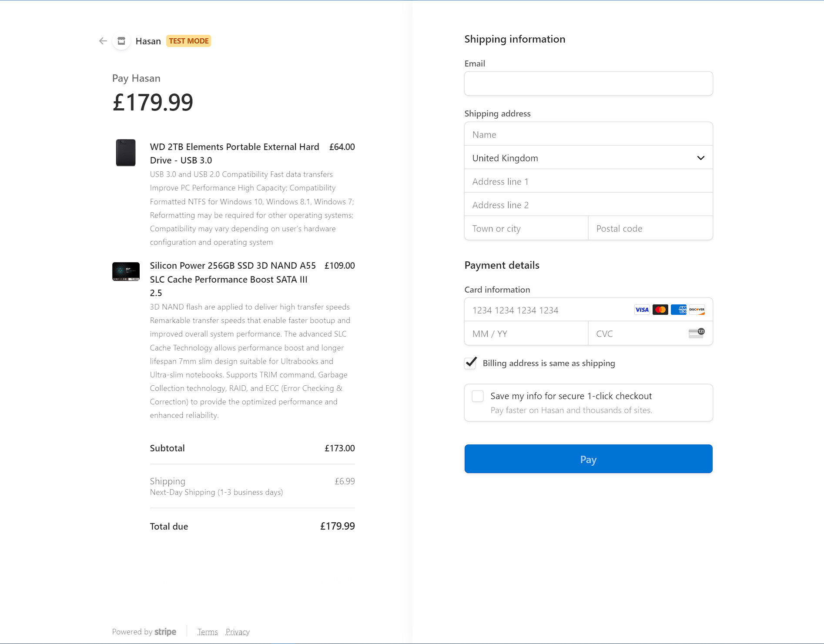Enable save info for 1-click checkout
The width and height of the screenshot is (824, 644).
click(x=478, y=396)
